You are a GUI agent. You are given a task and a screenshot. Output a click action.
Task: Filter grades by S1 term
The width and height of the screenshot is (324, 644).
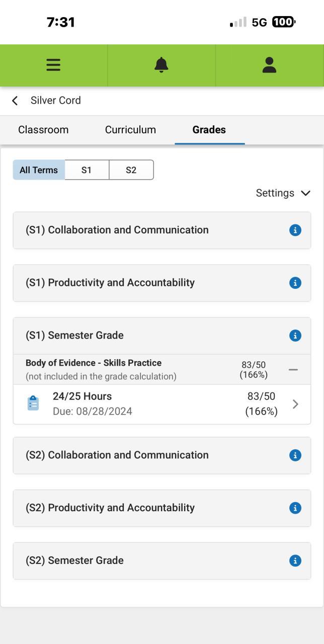coord(87,170)
